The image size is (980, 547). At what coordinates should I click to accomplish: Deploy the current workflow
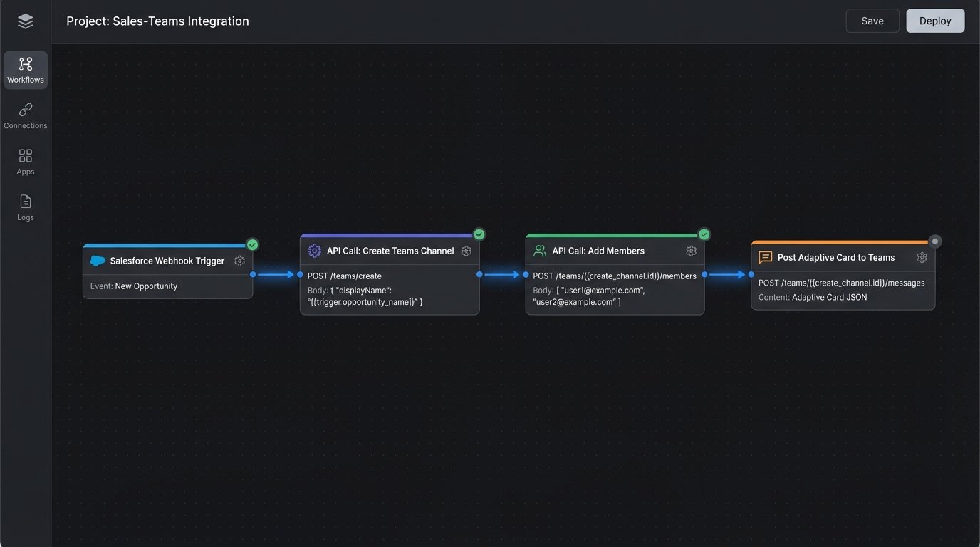click(x=934, y=21)
